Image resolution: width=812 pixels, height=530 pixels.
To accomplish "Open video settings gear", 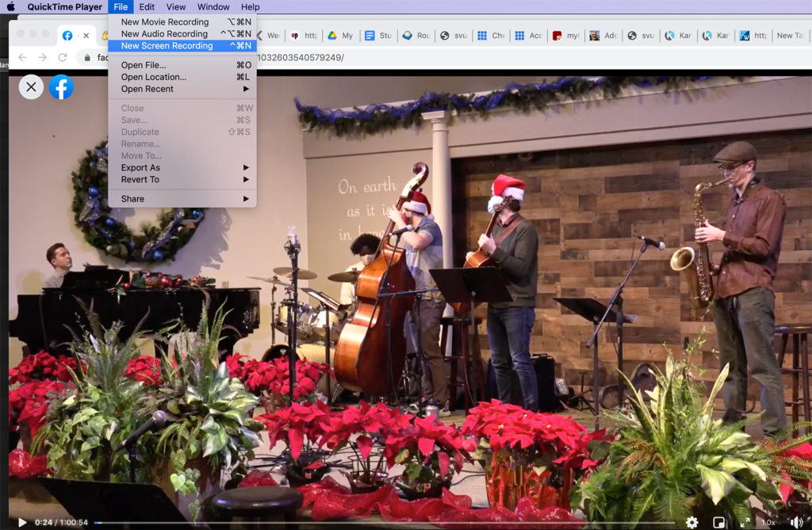I will point(691,522).
